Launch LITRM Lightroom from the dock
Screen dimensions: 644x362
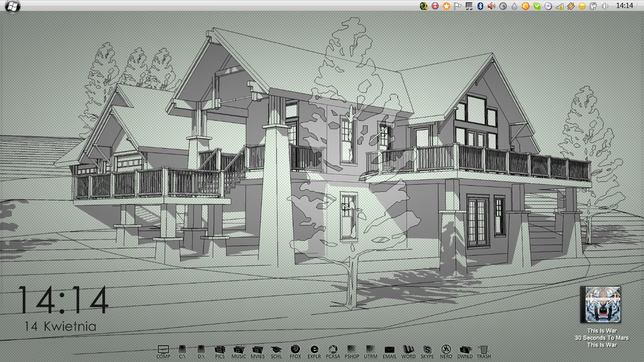coord(371,350)
